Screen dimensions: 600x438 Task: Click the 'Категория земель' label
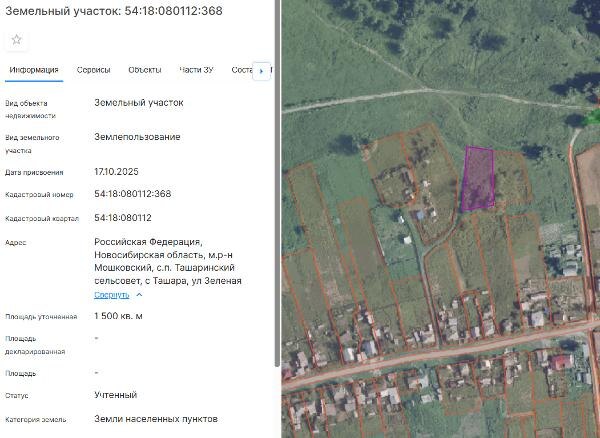point(36,420)
